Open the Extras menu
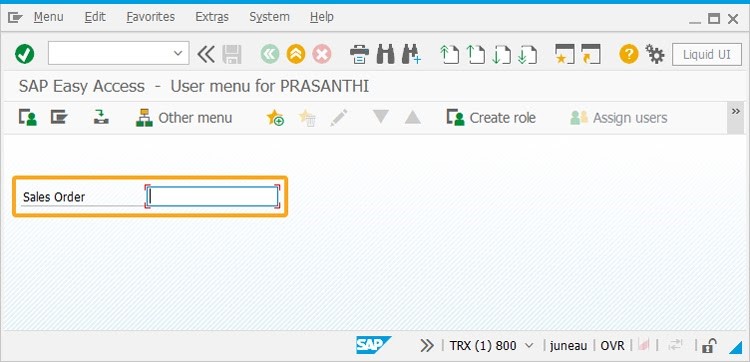750x362 pixels. pyautogui.click(x=212, y=17)
